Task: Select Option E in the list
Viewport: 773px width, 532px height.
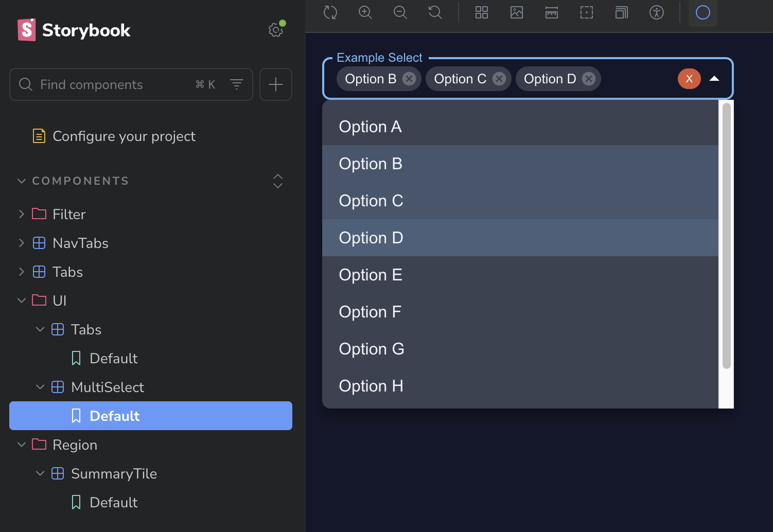Action: tap(520, 275)
